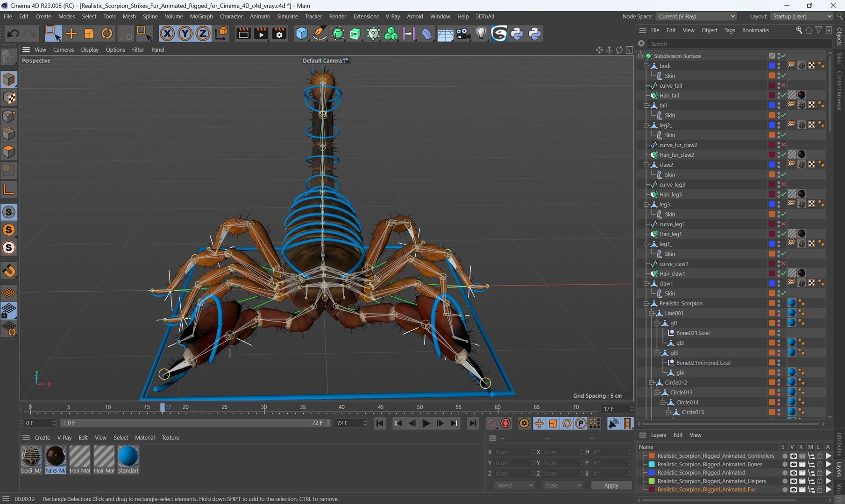The width and height of the screenshot is (845, 504).
Task: Toggle Autokeying record button
Action: click(x=505, y=423)
